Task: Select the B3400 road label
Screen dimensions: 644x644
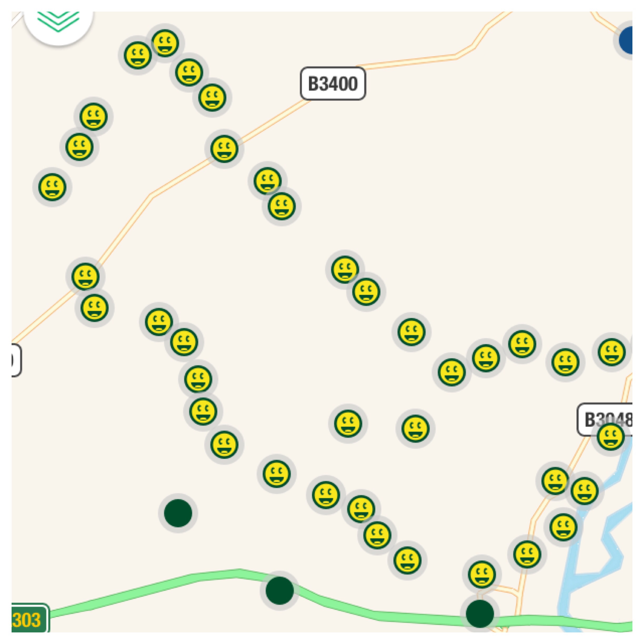Action: click(x=333, y=83)
